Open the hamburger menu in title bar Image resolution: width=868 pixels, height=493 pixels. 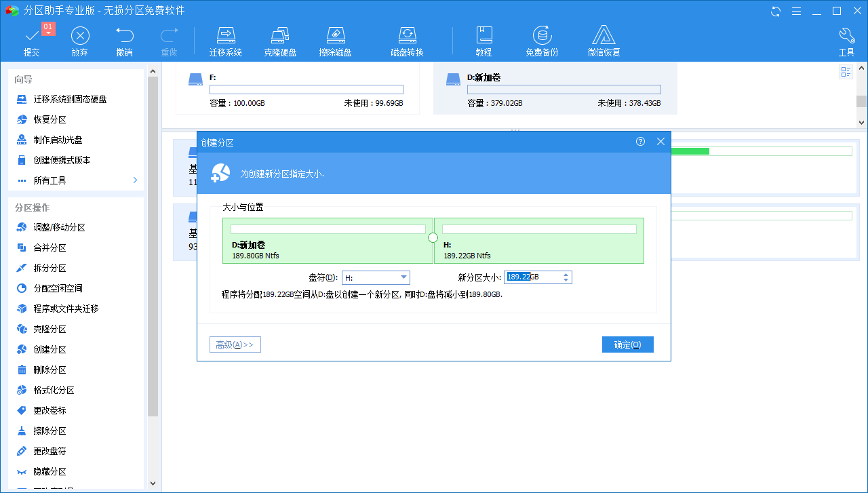pos(795,11)
